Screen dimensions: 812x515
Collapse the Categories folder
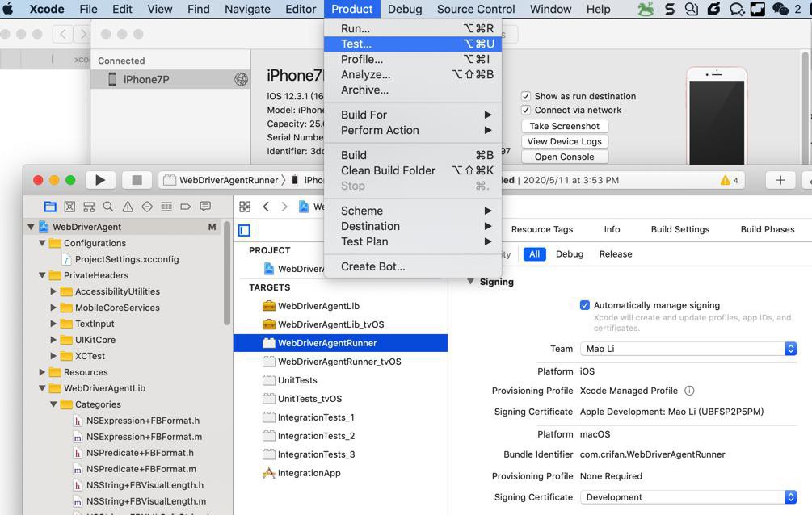click(53, 404)
